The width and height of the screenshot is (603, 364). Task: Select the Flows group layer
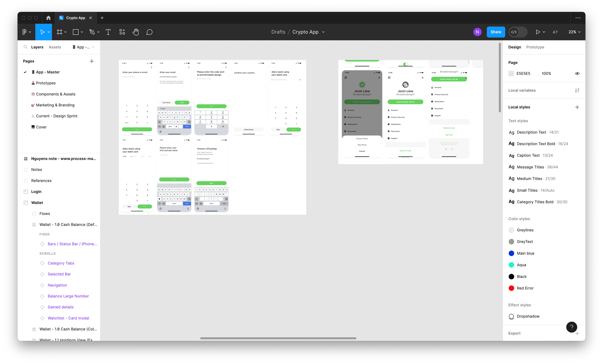(x=44, y=214)
